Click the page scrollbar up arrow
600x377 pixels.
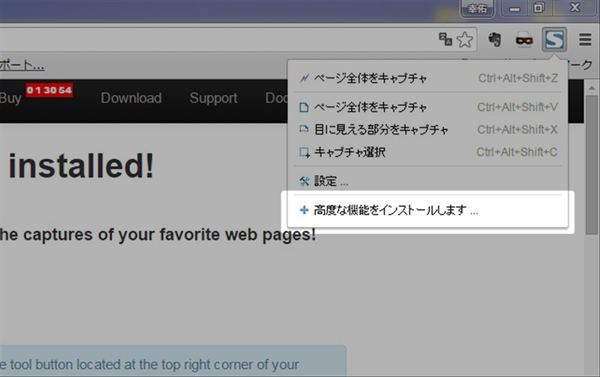tap(592, 88)
